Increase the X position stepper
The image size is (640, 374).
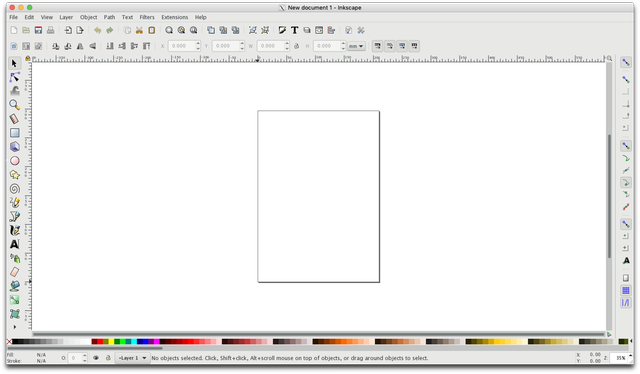(198, 44)
